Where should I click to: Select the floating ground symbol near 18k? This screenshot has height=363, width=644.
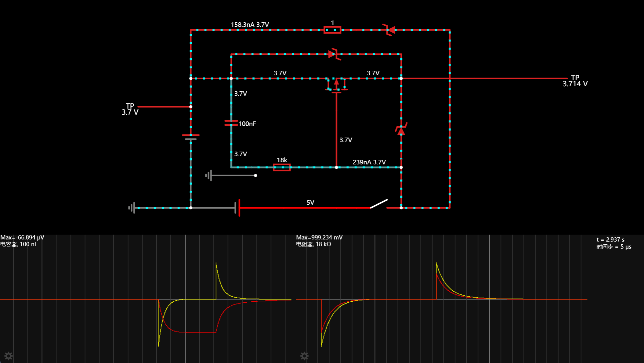pyautogui.click(x=209, y=175)
